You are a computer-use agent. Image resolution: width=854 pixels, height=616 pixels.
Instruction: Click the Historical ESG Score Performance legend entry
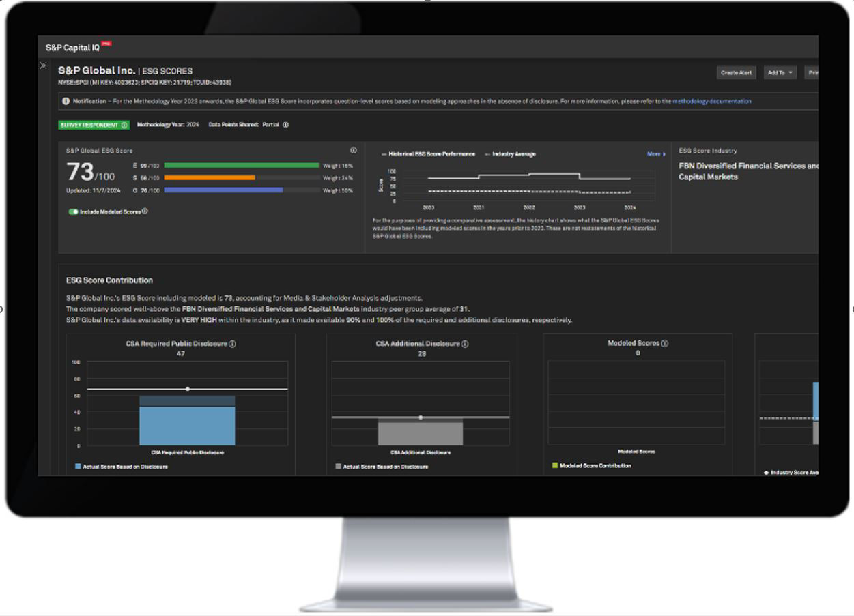point(428,154)
